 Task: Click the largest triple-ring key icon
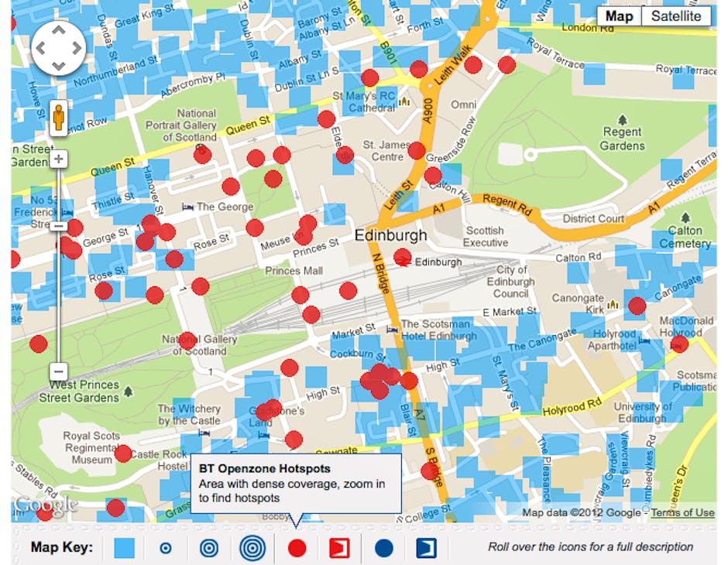[x=252, y=548]
